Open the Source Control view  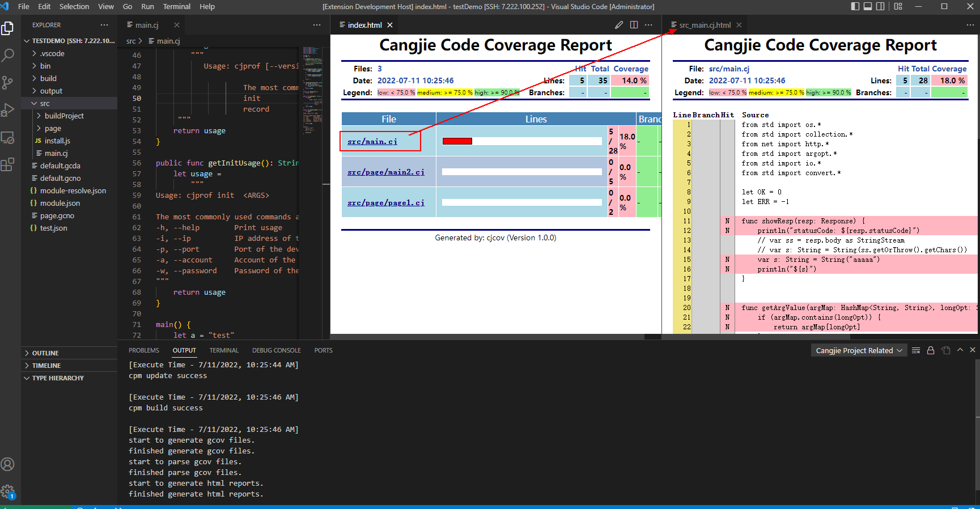[8, 83]
